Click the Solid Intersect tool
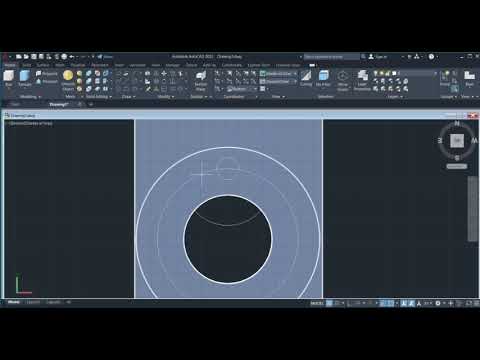 [x=89, y=89]
